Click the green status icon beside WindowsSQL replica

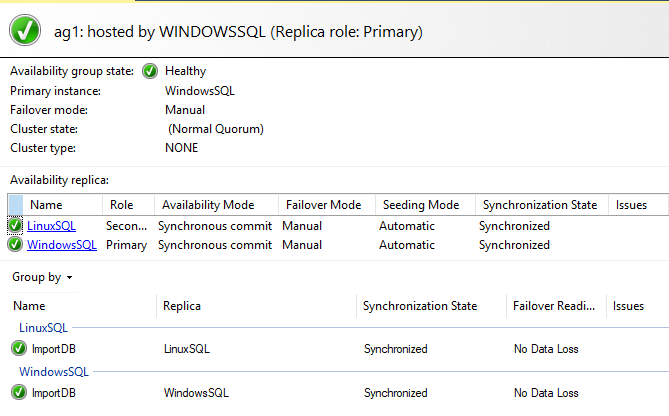coord(15,245)
